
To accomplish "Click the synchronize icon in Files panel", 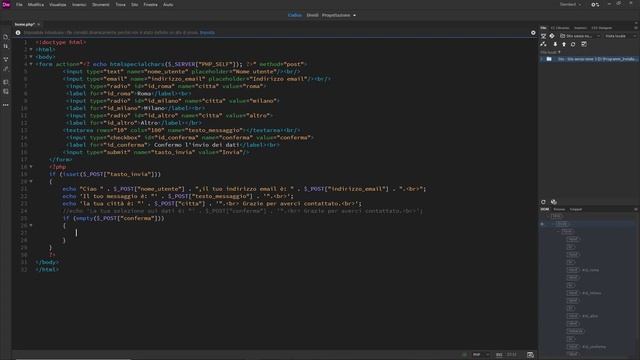I will 573,44.
